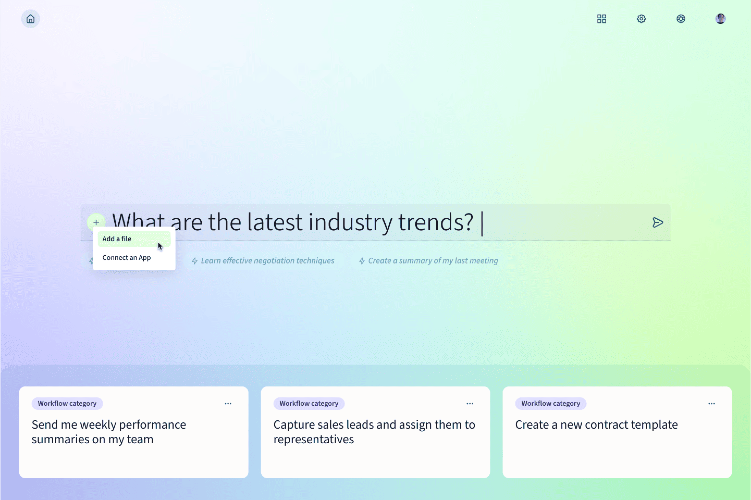The width and height of the screenshot is (751, 500).
Task: Choose Add a file from menu
Action: pyautogui.click(x=134, y=239)
